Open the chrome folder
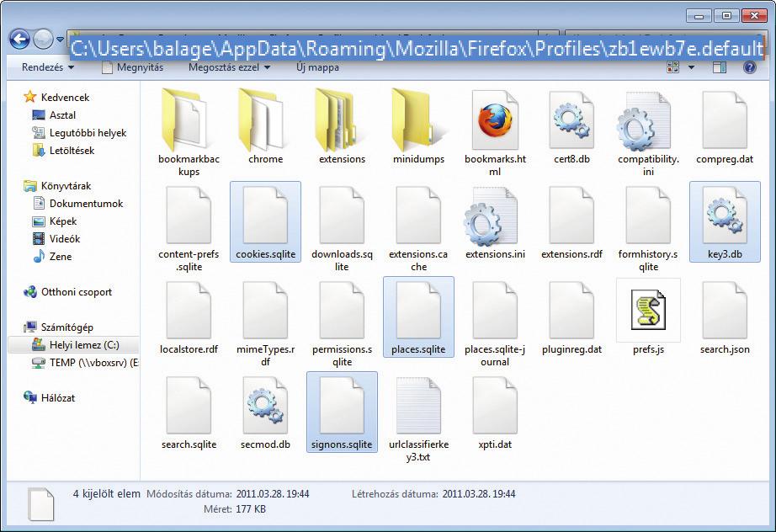 pyautogui.click(x=265, y=127)
